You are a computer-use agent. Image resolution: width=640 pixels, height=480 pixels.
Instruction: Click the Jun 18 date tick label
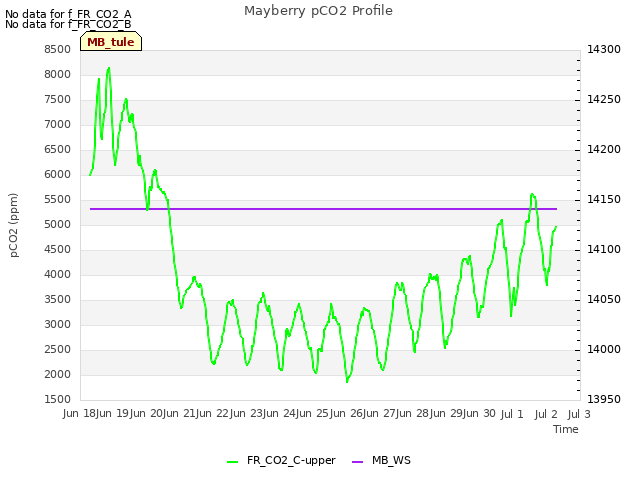(x=80, y=414)
